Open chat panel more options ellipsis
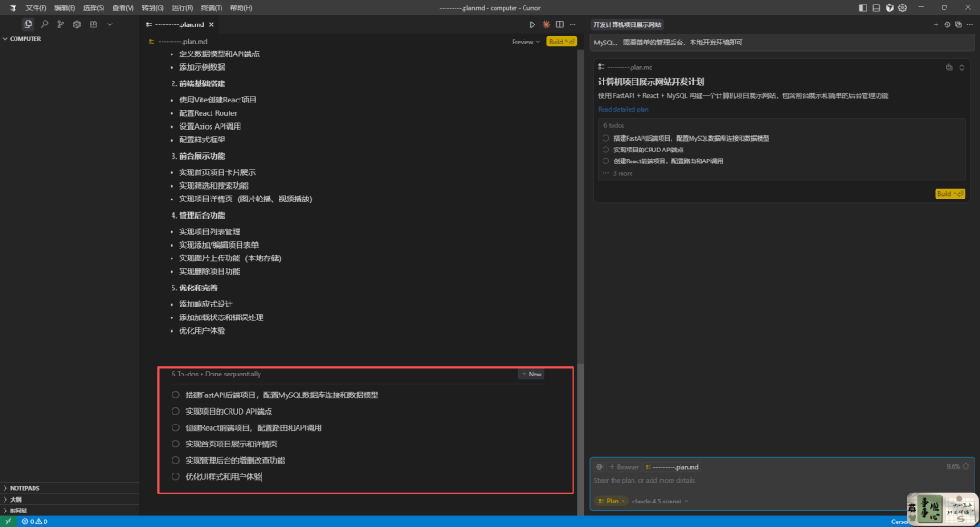The height and width of the screenshot is (527, 980). 969,24
